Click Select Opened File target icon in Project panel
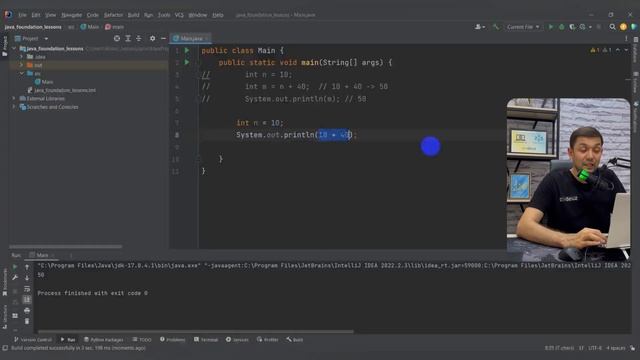This screenshot has width=640, height=360. (x=117, y=38)
